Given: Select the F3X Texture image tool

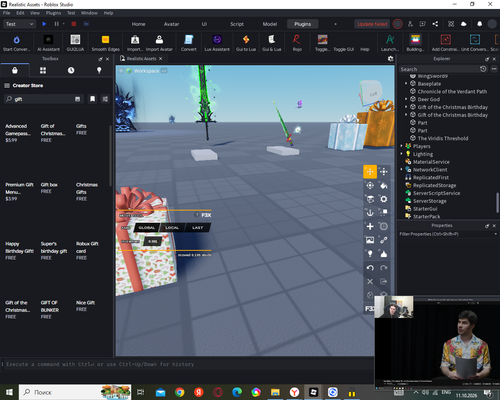Looking at the screenshot, I should [x=370, y=240].
